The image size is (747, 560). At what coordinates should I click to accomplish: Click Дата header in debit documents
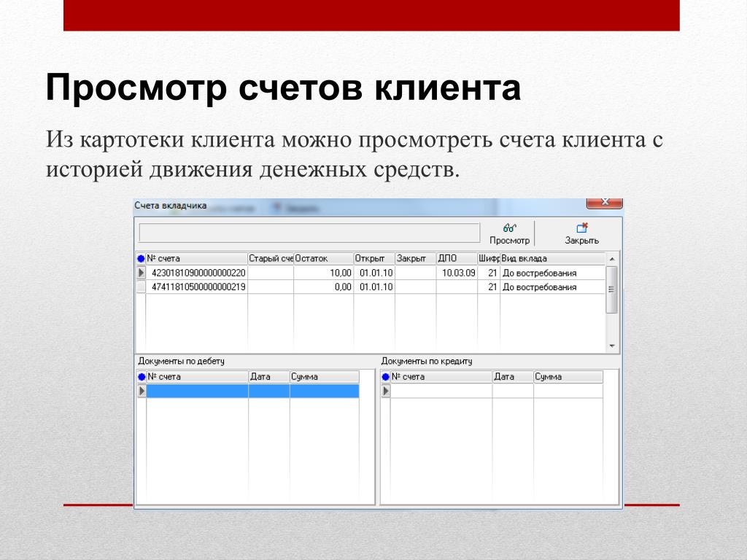[x=269, y=377]
